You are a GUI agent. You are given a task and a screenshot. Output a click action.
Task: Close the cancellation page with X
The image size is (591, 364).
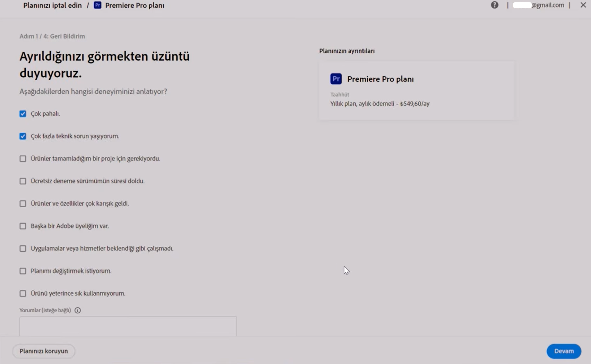583,5
